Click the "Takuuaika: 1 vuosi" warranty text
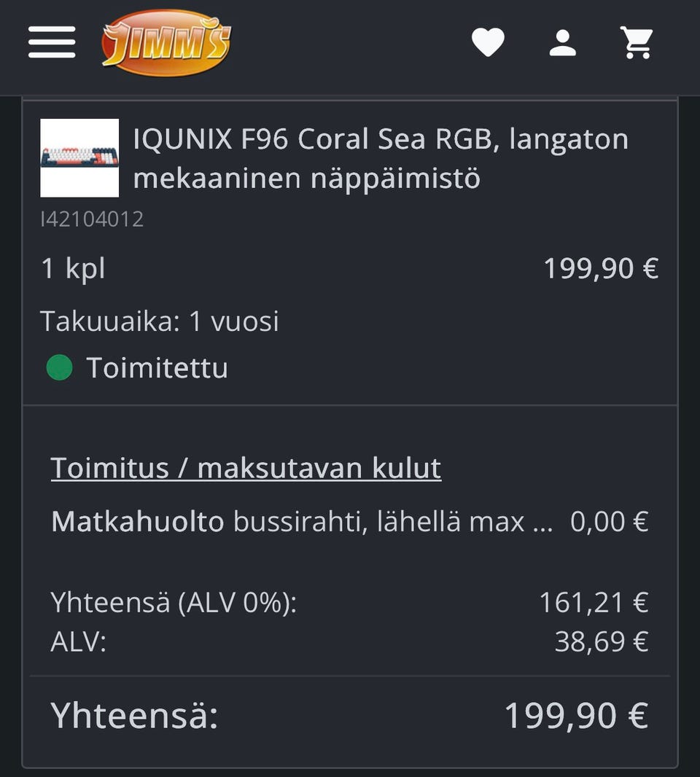This screenshot has height=777, width=700. click(x=160, y=321)
